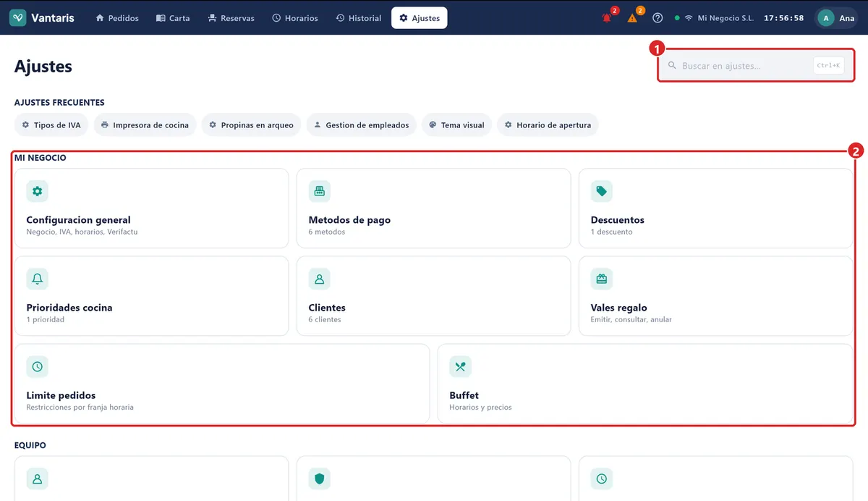This screenshot has height=501, width=868.
Task: Click the wifi connection status icon
Action: (x=689, y=18)
